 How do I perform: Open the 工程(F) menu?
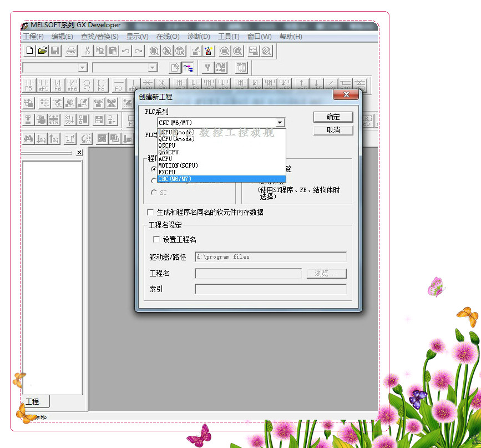pyautogui.click(x=33, y=37)
